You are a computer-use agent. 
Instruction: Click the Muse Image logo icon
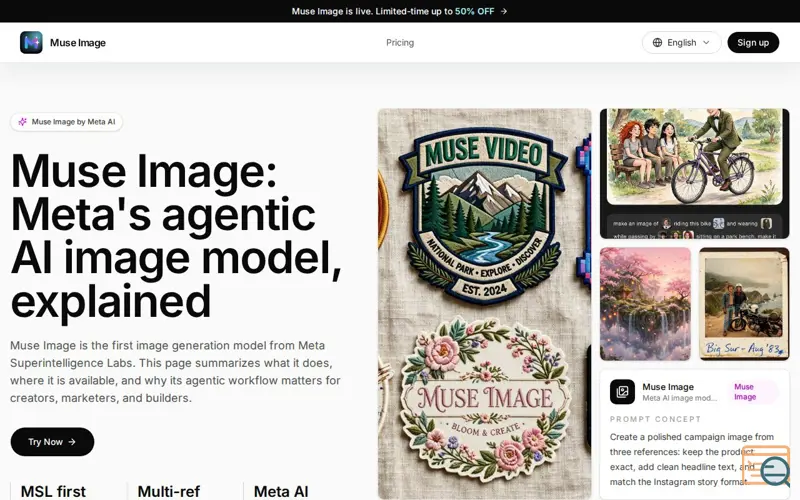(x=31, y=42)
